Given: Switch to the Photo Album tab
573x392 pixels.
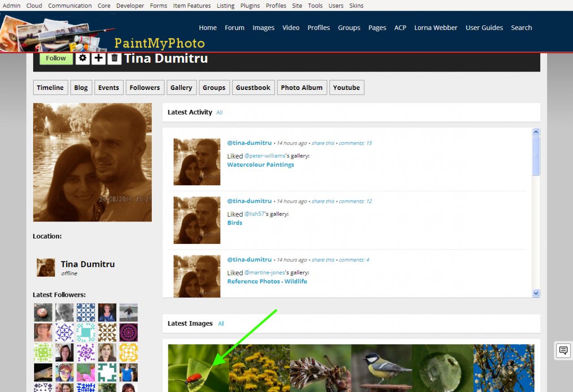Looking at the screenshot, I should pos(302,88).
